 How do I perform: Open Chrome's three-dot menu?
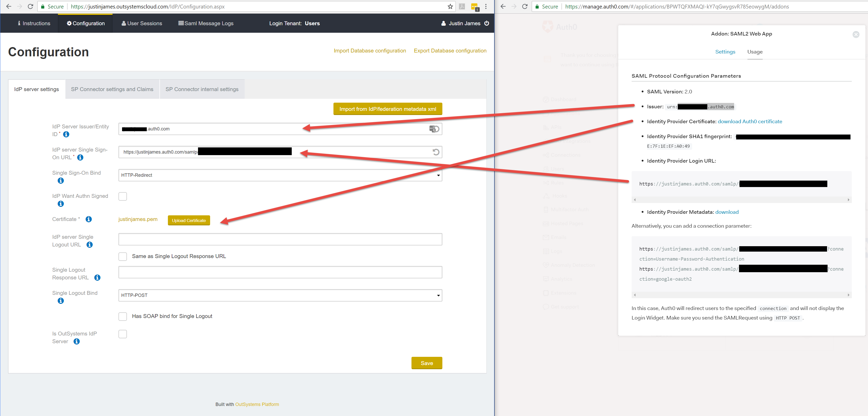pyautogui.click(x=486, y=6)
